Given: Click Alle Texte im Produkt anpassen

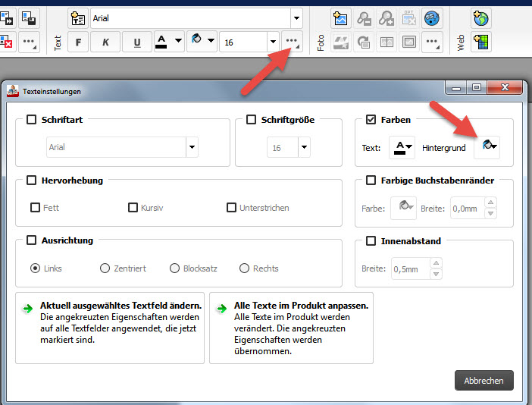Looking at the screenshot, I should [291, 328].
